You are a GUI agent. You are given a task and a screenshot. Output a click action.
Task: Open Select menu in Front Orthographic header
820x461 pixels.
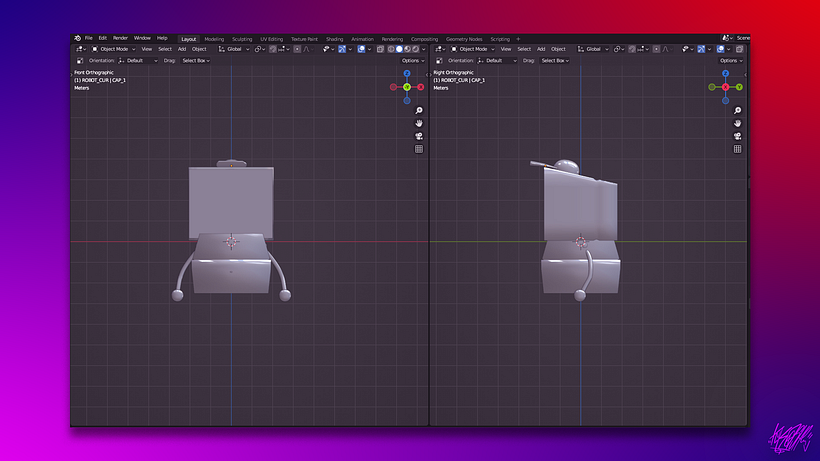[x=165, y=49]
